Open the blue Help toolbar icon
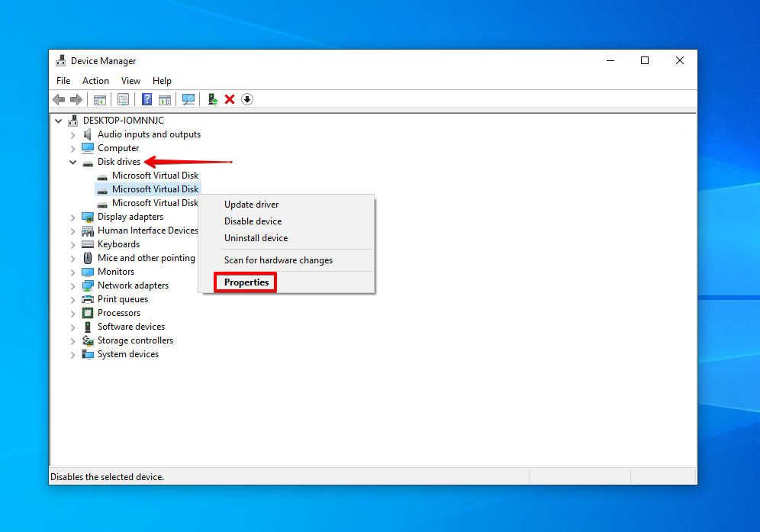This screenshot has width=760, height=532. pyautogui.click(x=147, y=100)
